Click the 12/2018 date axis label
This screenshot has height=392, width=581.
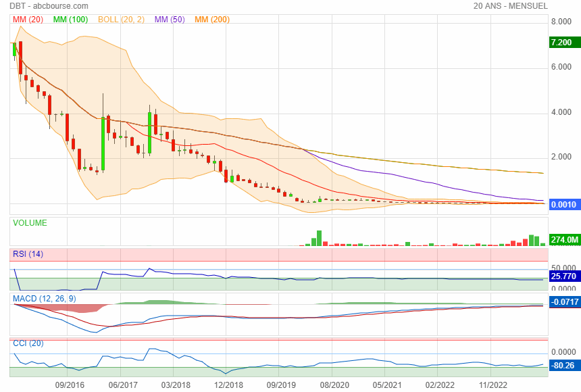click(228, 385)
